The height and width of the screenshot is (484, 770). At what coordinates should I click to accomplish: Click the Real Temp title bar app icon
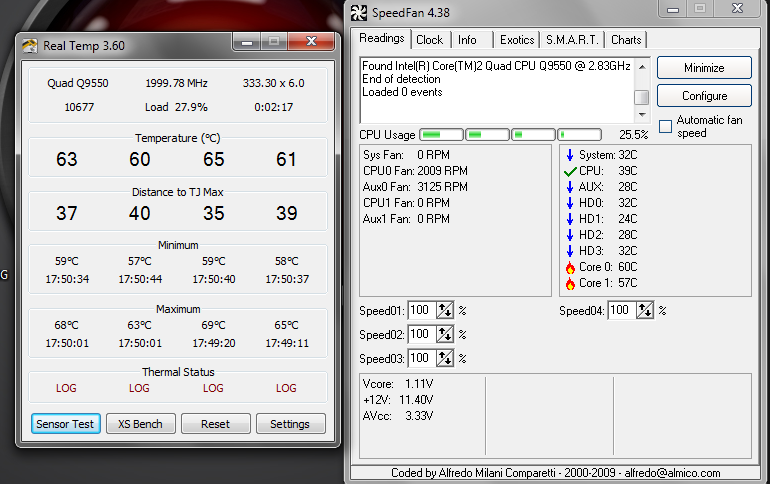tap(29, 46)
